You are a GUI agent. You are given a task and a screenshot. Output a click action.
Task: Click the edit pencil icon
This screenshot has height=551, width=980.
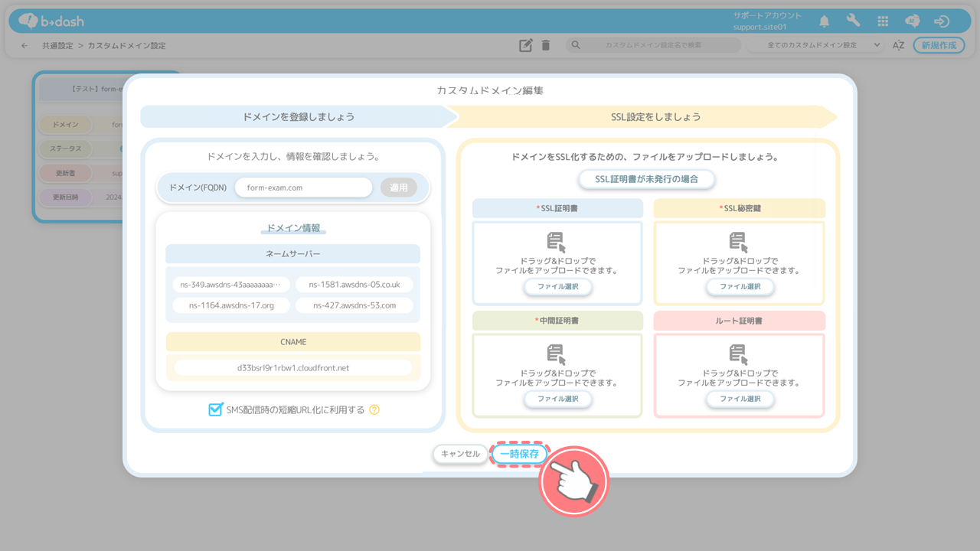pos(525,45)
